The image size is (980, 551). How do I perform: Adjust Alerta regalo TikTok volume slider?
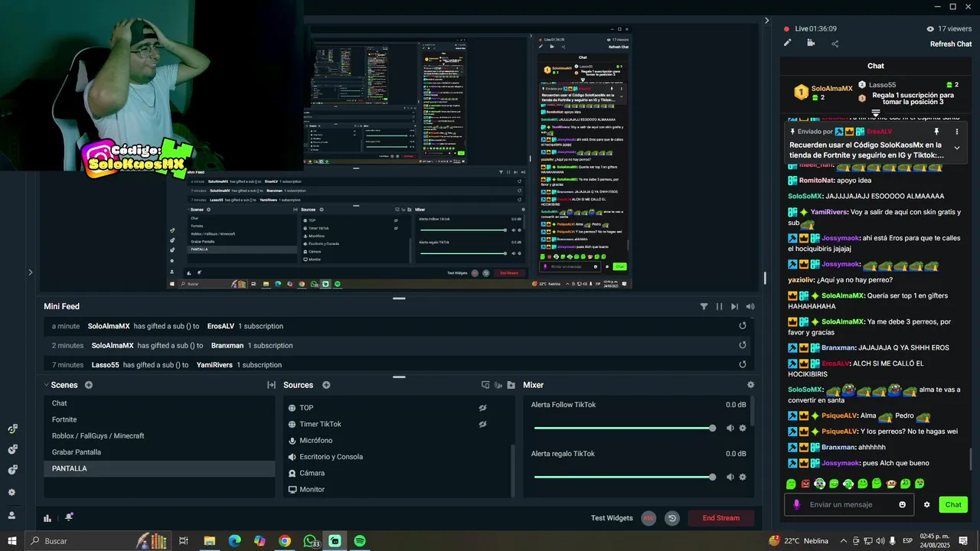(x=625, y=477)
